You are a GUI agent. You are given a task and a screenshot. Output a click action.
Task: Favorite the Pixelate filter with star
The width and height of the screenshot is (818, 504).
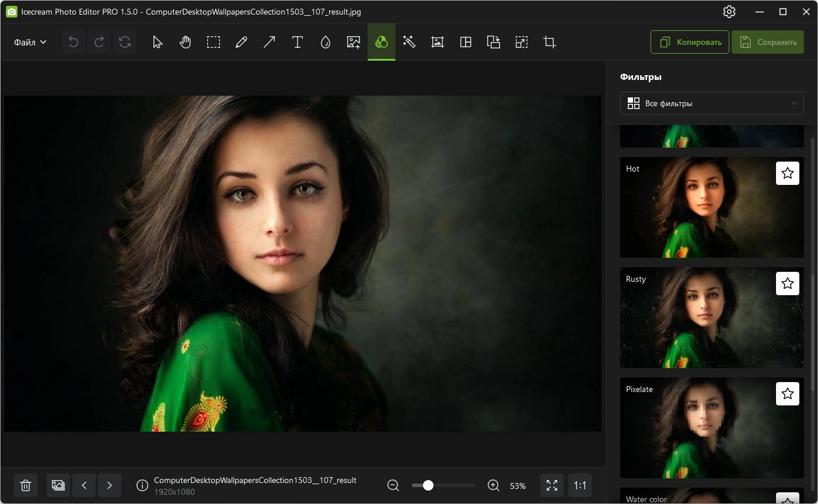(x=788, y=394)
